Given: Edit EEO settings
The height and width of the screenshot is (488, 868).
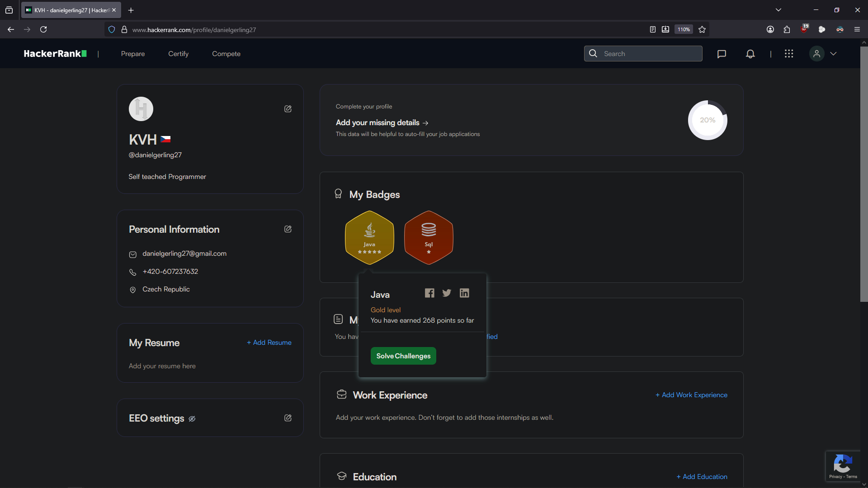Looking at the screenshot, I should click(x=288, y=418).
